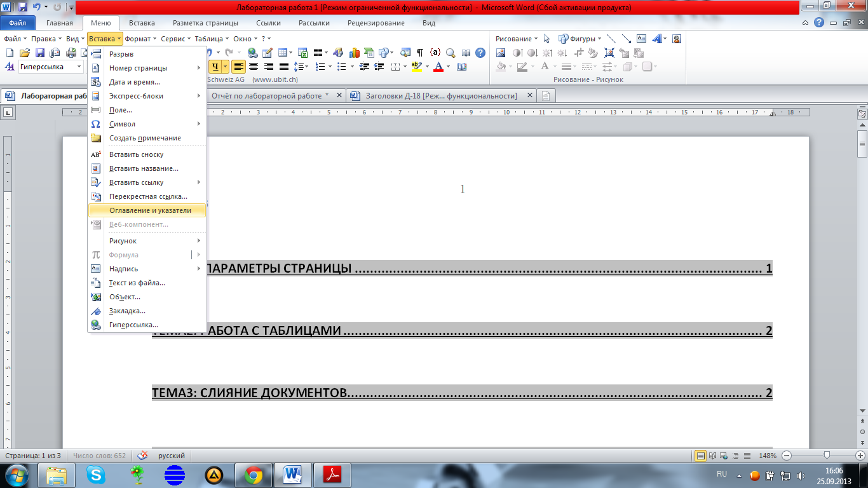Click the Insert chart icon

(x=354, y=53)
